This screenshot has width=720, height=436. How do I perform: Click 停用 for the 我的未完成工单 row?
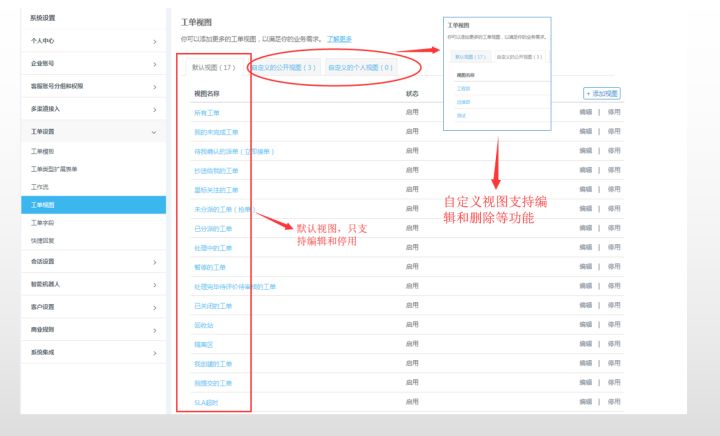[x=614, y=132]
